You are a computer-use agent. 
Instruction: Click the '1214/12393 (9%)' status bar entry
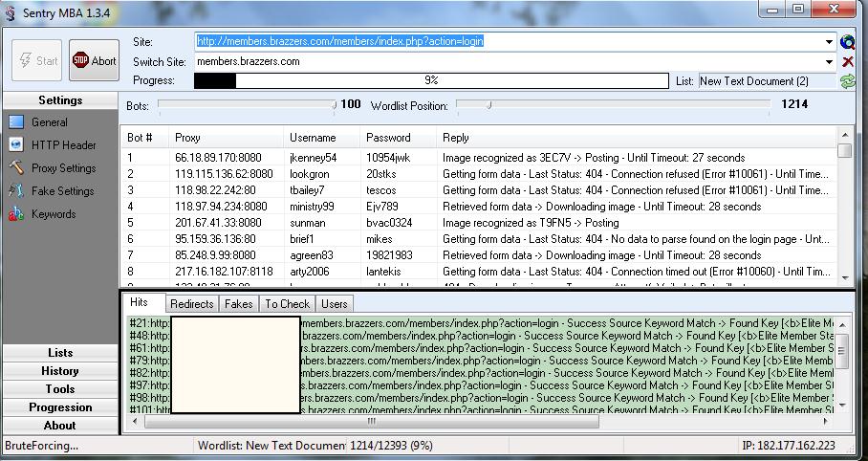[x=392, y=446]
